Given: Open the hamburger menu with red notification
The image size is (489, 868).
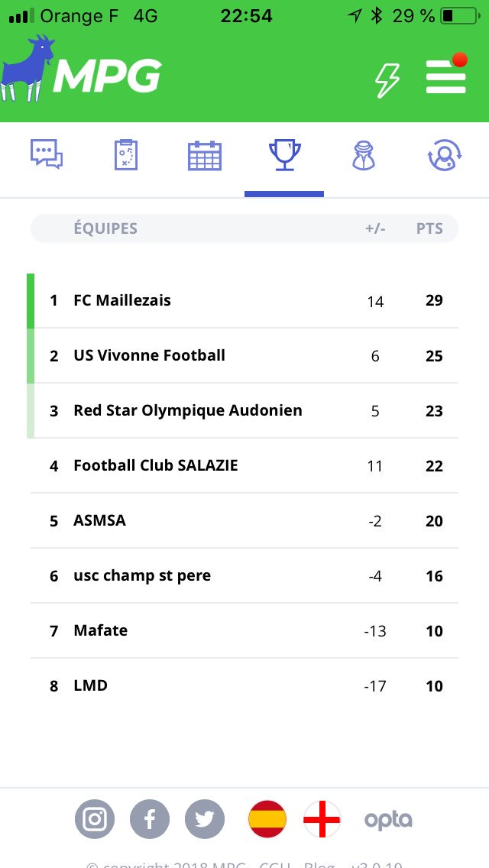Looking at the screenshot, I should (x=446, y=74).
